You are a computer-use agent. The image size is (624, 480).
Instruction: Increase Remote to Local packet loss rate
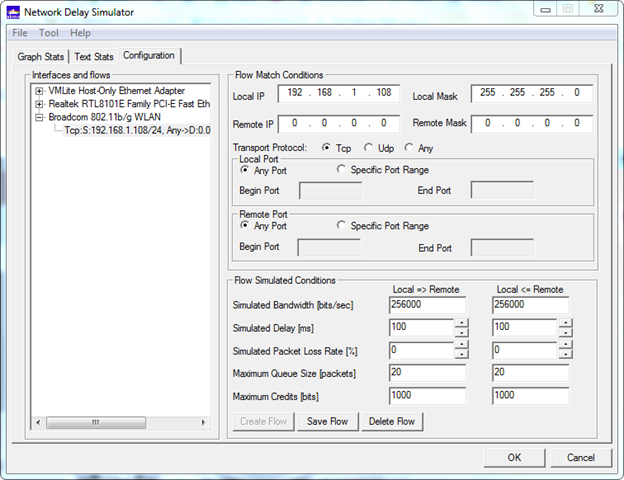565,345
